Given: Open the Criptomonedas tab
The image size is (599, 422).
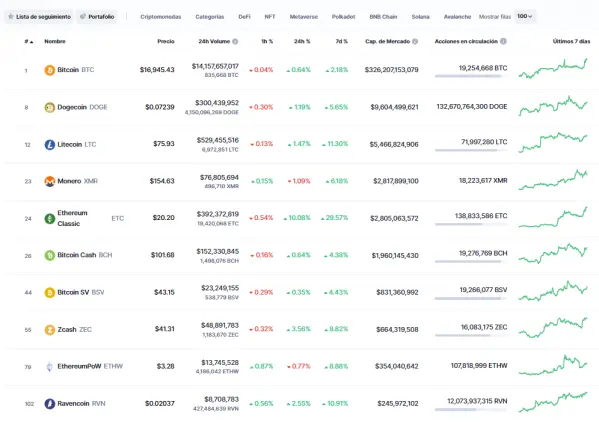Looking at the screenshot, I should (160, 17).
